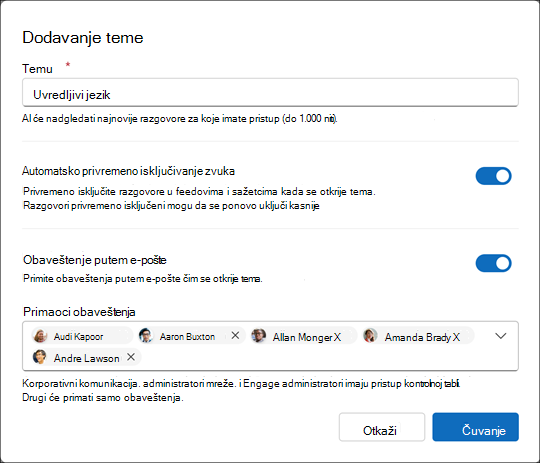Remove Allan Monger from recipients
This screenshot has height=463, width=540.
pos(337,337)
